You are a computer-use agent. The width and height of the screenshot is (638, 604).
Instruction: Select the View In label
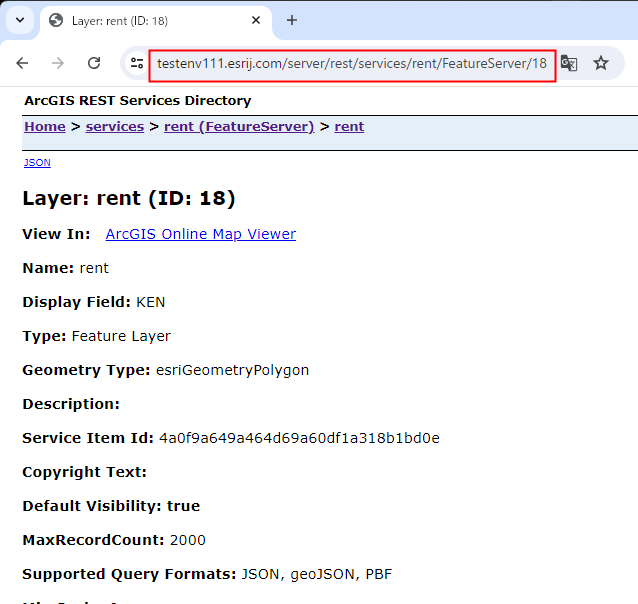click(56, 234)
